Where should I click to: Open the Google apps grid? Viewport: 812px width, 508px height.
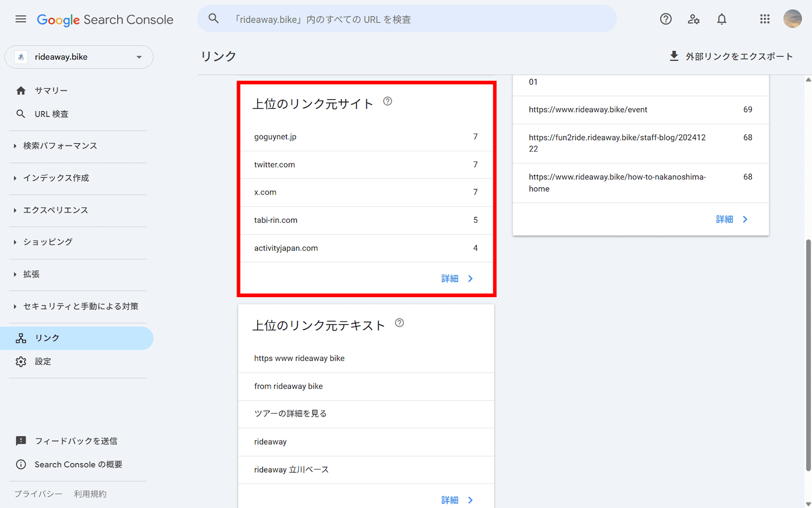(x=764, y=19)
